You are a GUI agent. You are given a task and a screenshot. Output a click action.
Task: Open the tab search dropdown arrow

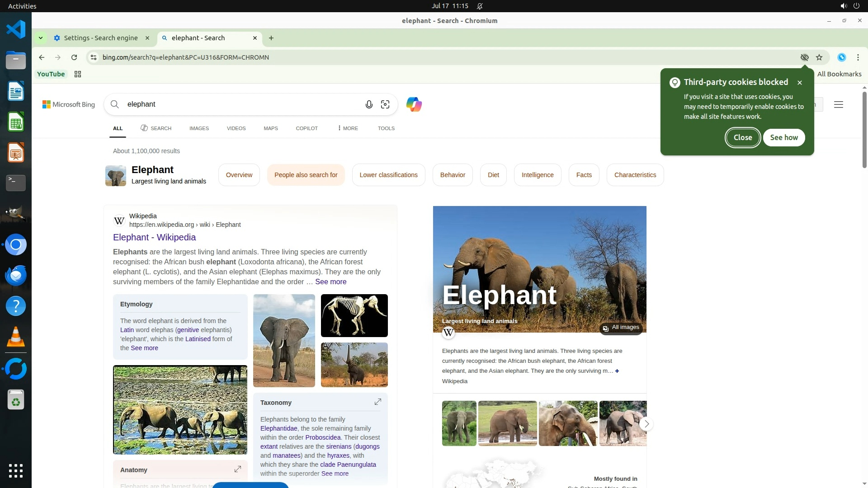41,38
